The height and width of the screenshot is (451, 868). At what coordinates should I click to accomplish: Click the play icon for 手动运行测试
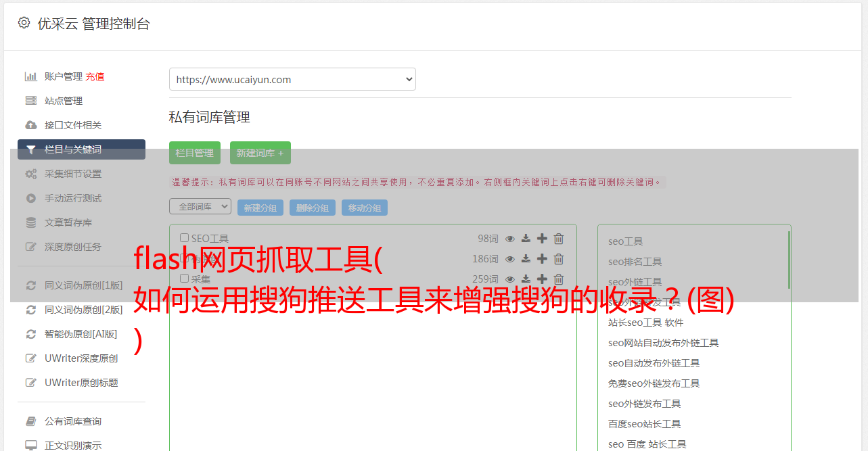click(x=31, y=198)
